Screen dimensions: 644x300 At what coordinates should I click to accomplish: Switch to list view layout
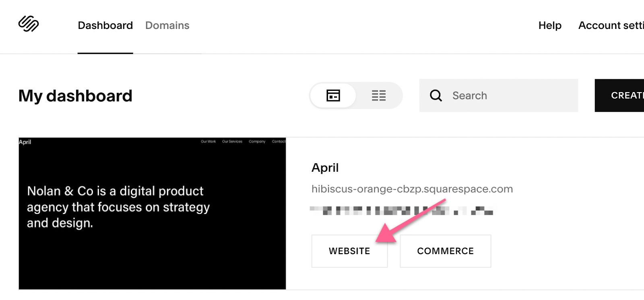pos(378,95)
